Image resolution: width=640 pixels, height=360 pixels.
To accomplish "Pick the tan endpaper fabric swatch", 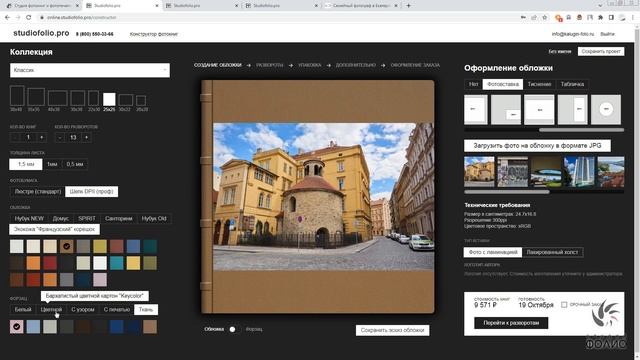I will pyautogui.click(x=150, y=327).
